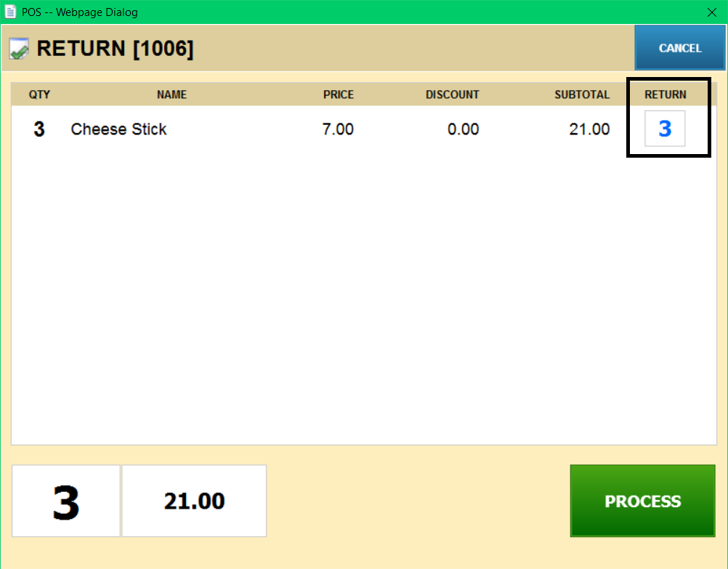The height and width of the screenshot is (569, 728).
Task: Click the 21.00 subtotal in the Cheese Stick row
Action: (x=589, y=129)
